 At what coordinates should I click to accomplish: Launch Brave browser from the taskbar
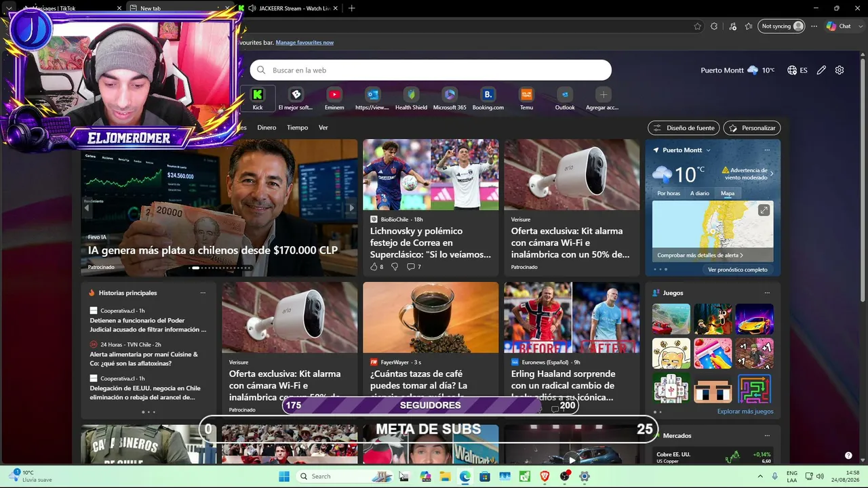(x=545, y=476)
